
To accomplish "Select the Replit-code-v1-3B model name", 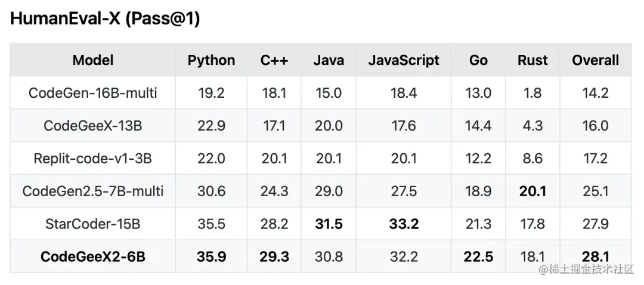I will pos(92,159).
